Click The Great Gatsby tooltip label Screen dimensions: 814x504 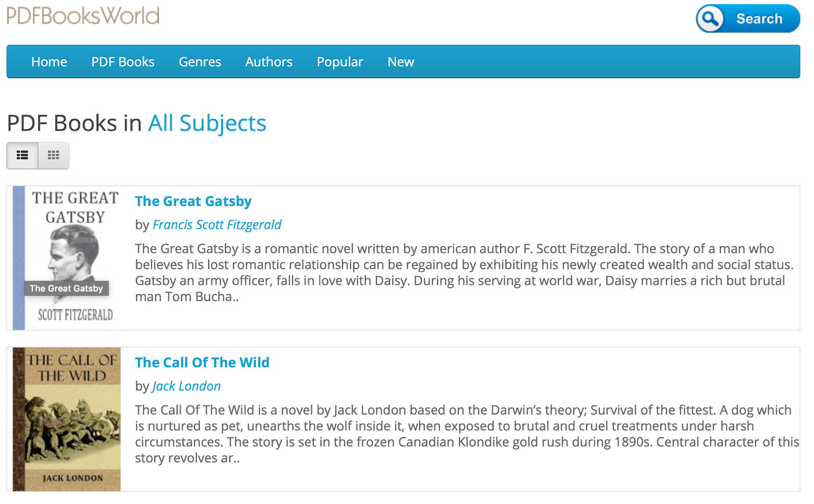[66, 288]
